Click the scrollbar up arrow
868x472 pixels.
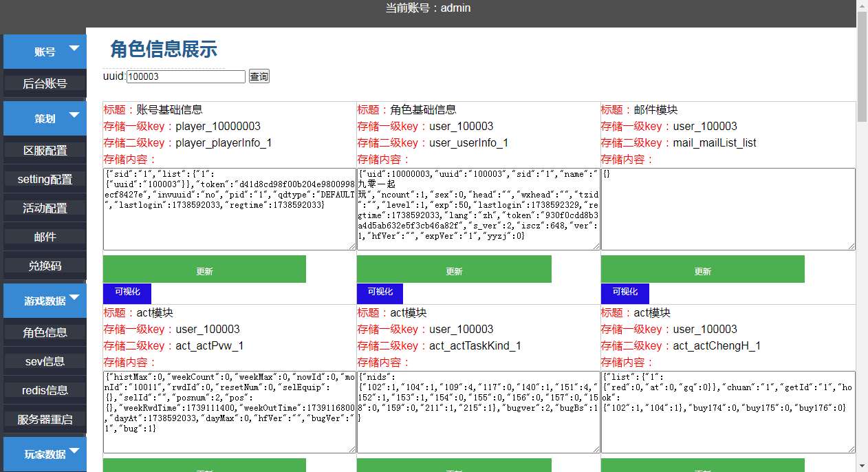862,6
